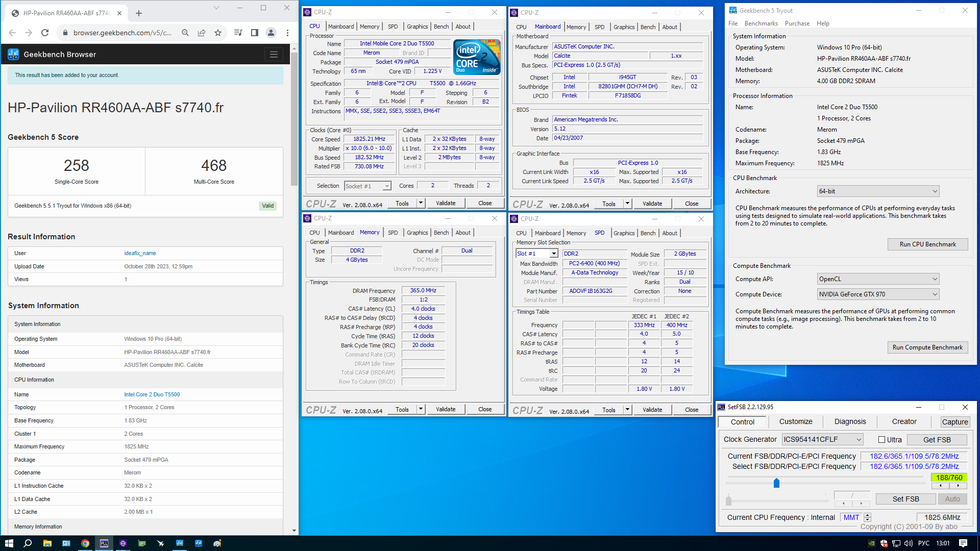Open the Chrome tab search chevron
980x551 pixels.
click(x=216, y=8)
